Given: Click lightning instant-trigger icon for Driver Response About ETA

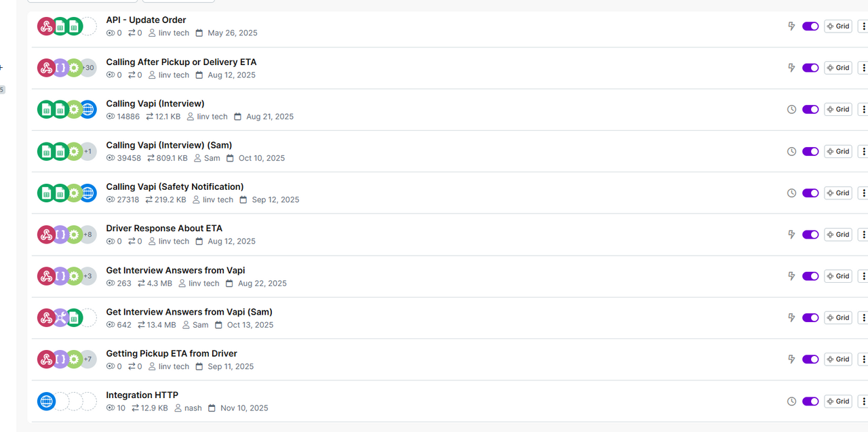Looking at the screenshot, I should (791, 235).
